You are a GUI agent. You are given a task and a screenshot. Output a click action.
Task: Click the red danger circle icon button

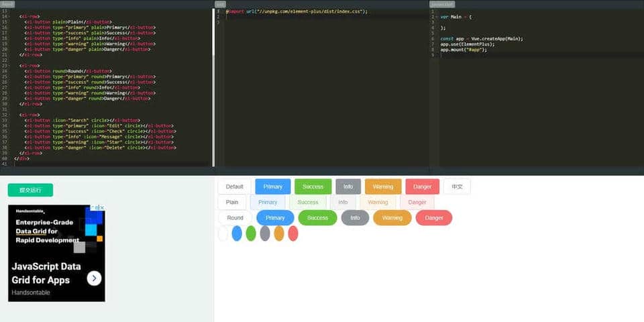[x=293, y=233]
